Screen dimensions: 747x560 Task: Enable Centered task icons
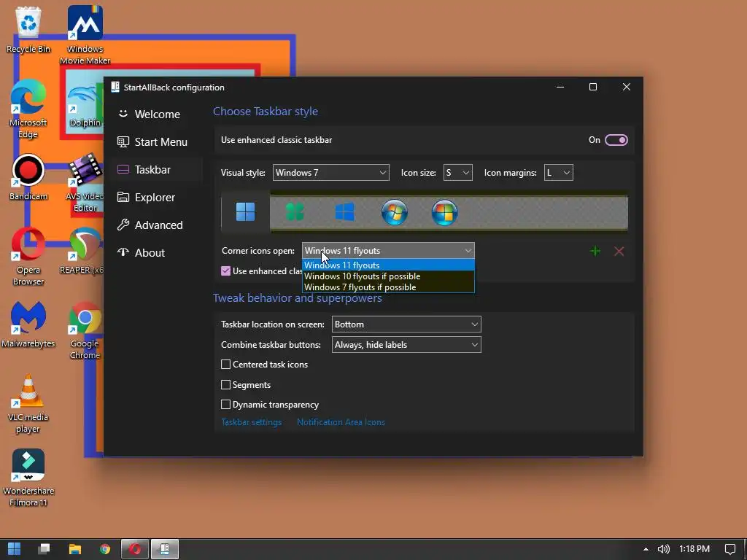tap(226, 365)
